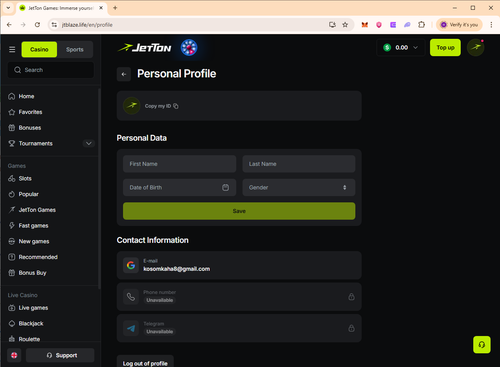
Task: Open the MetaMask fox extension
Action: click(365, 25)
